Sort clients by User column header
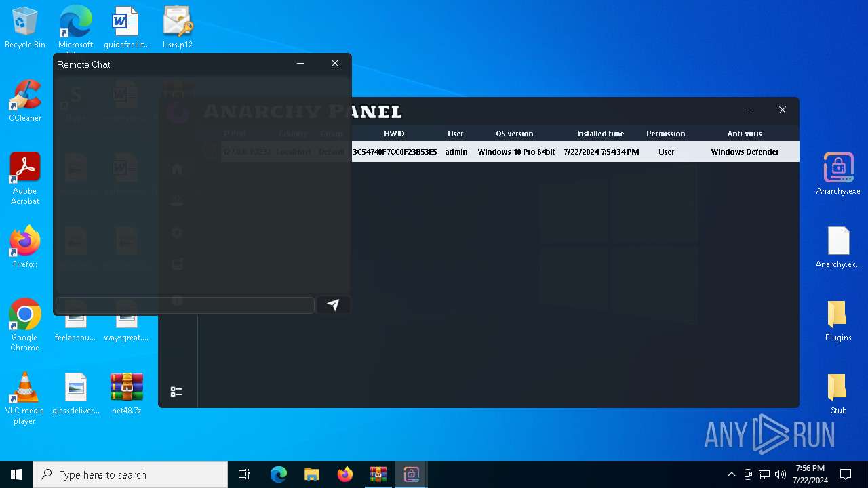The image size is (868, 488). (456, 134)
